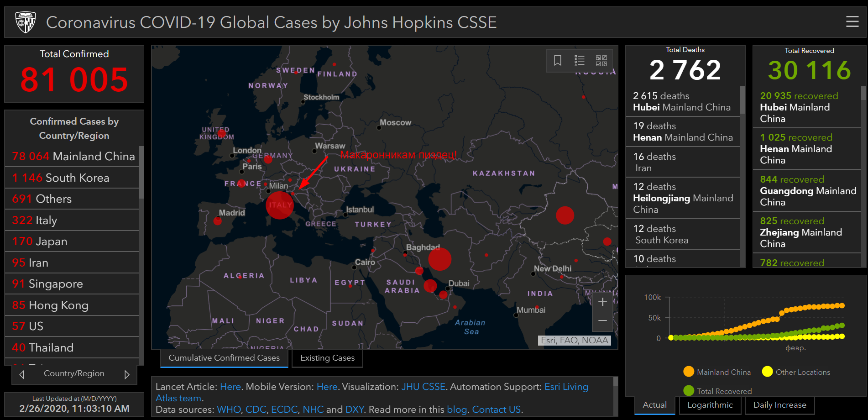Show the map legend list icon

click(x=579, y=60)
